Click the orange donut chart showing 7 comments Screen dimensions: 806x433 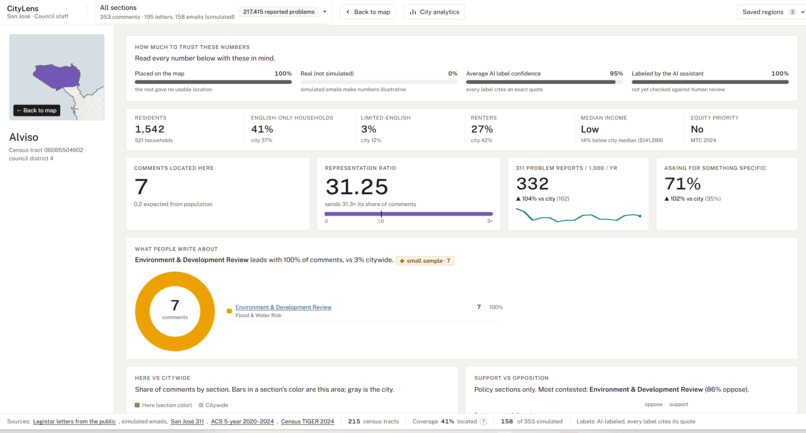[175, 311]
